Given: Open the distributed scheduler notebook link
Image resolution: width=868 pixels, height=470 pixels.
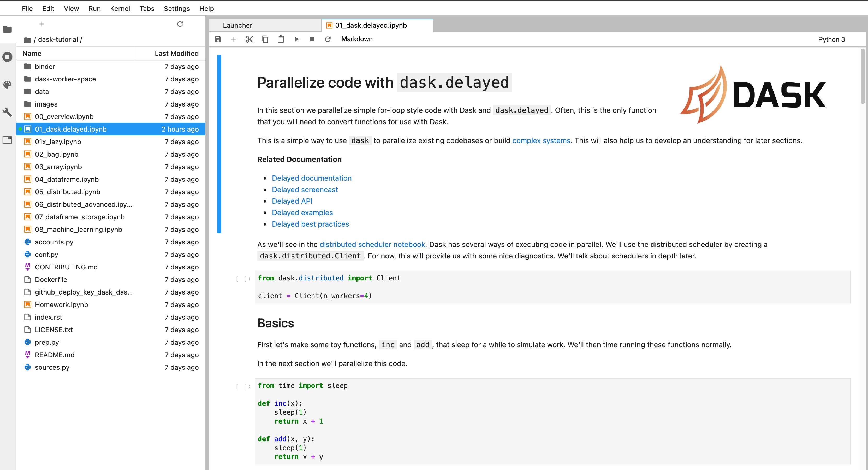Looking at the screenshot, I should coord(372,244).
